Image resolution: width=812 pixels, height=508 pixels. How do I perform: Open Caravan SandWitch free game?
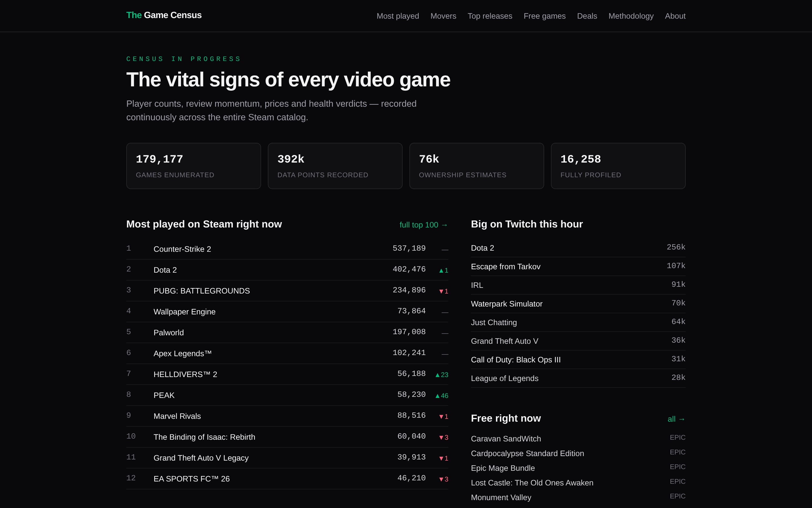point(506,439)
